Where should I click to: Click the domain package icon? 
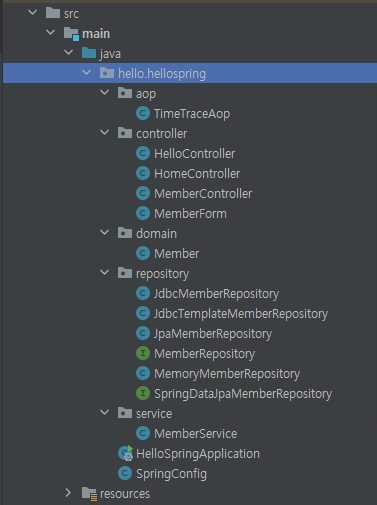[125, 233]
